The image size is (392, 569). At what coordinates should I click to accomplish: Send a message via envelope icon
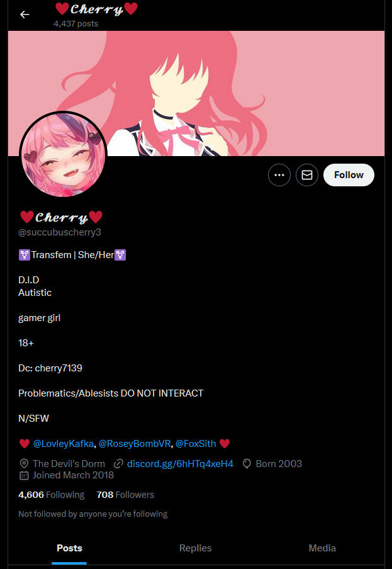pos(307,175)
